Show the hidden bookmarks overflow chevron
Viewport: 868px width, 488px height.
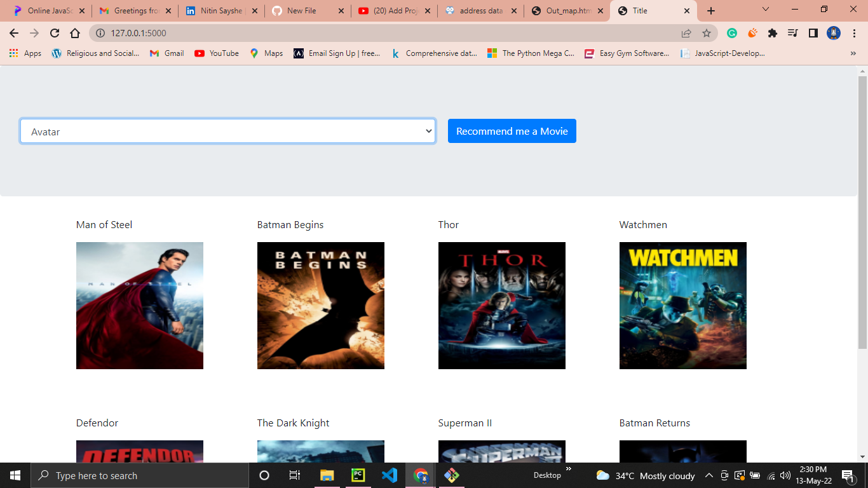(x=853, y=53)
